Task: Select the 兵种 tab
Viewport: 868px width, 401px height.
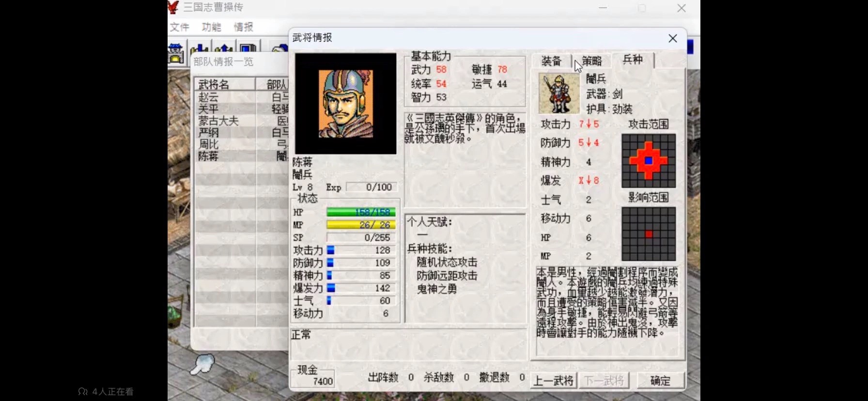Action: point(633,60)
